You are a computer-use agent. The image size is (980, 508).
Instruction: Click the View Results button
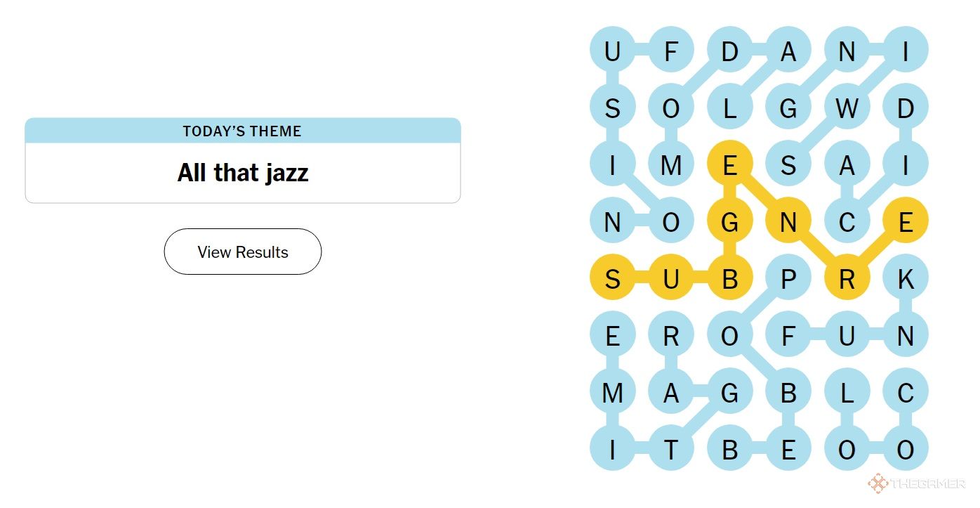pyautogui.click(x=243, y=252)
